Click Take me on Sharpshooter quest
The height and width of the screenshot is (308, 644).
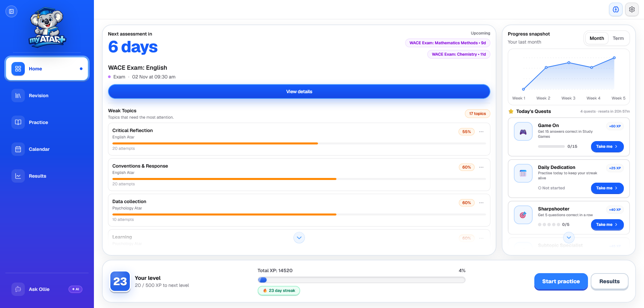607,225
